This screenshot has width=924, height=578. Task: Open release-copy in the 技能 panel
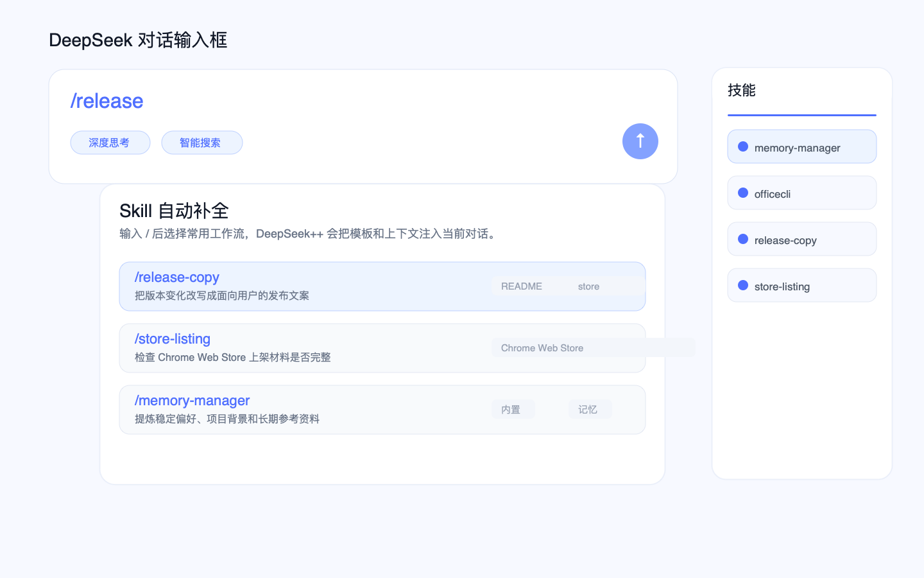click(802, 239)
